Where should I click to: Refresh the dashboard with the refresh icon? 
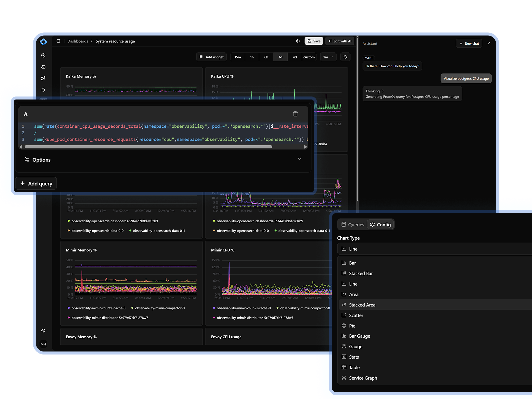[x=345, y=57]
